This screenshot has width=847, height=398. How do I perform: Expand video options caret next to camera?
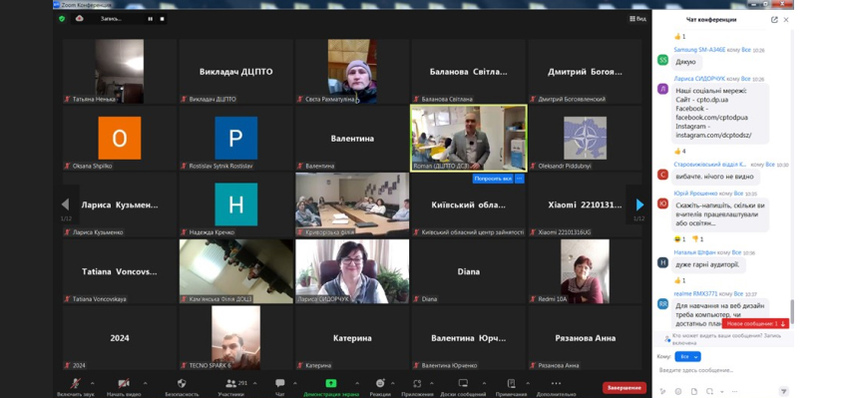144,383
